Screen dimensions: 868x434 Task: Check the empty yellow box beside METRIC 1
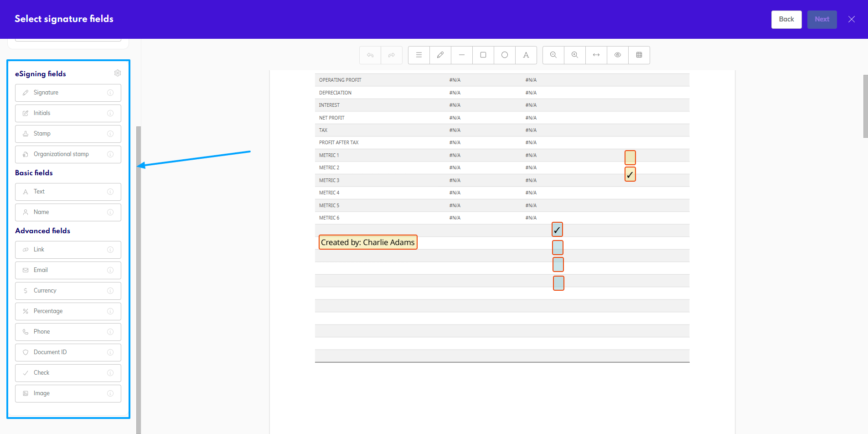630,157
